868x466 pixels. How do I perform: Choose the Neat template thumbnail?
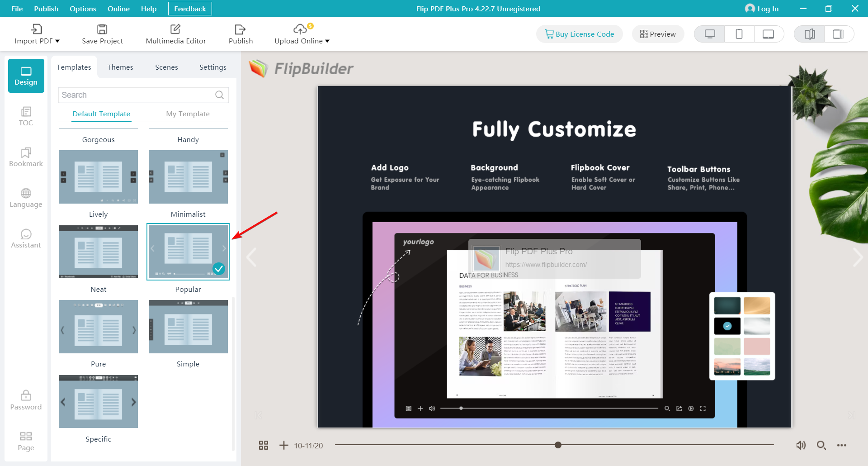pos(98,252)
